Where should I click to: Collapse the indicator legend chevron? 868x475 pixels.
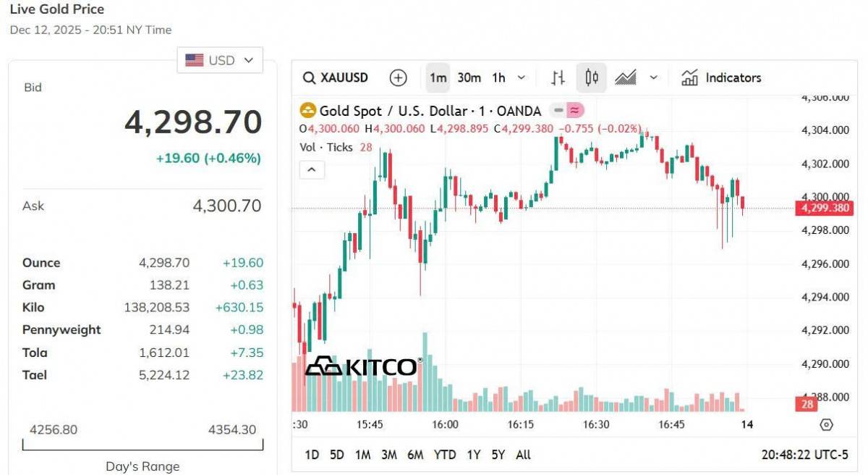click(312, 169)
